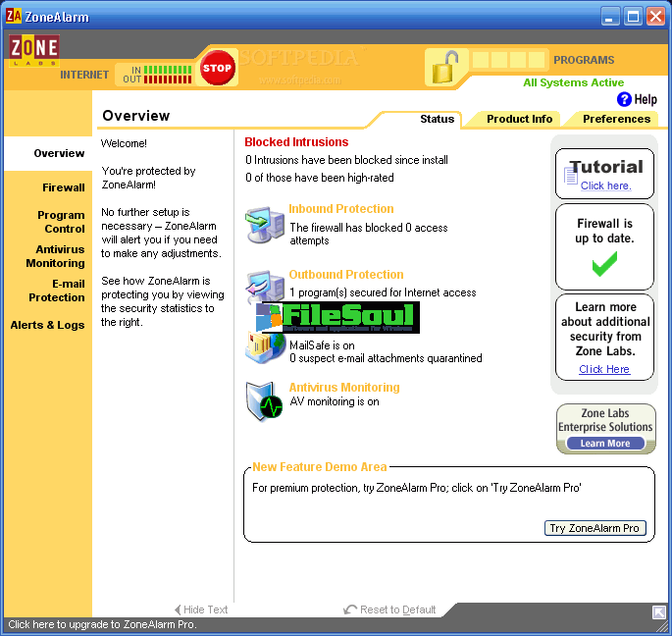Click the red STOP button

coord(217,68)
